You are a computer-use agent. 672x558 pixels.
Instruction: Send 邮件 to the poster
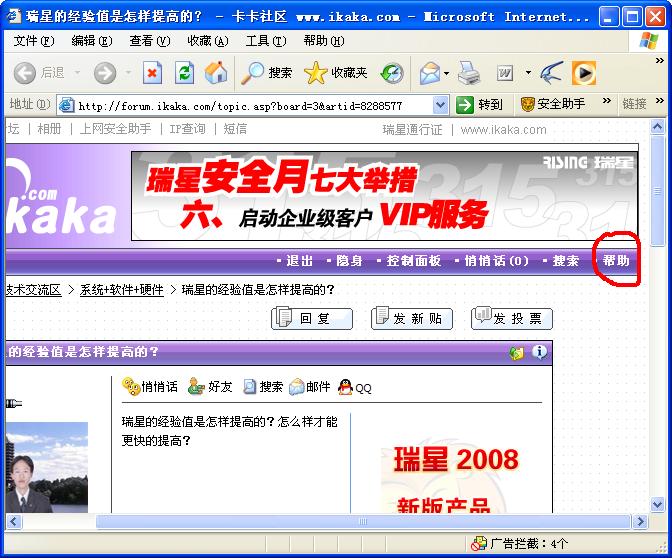pyautogui.click(x=309, y=387)
